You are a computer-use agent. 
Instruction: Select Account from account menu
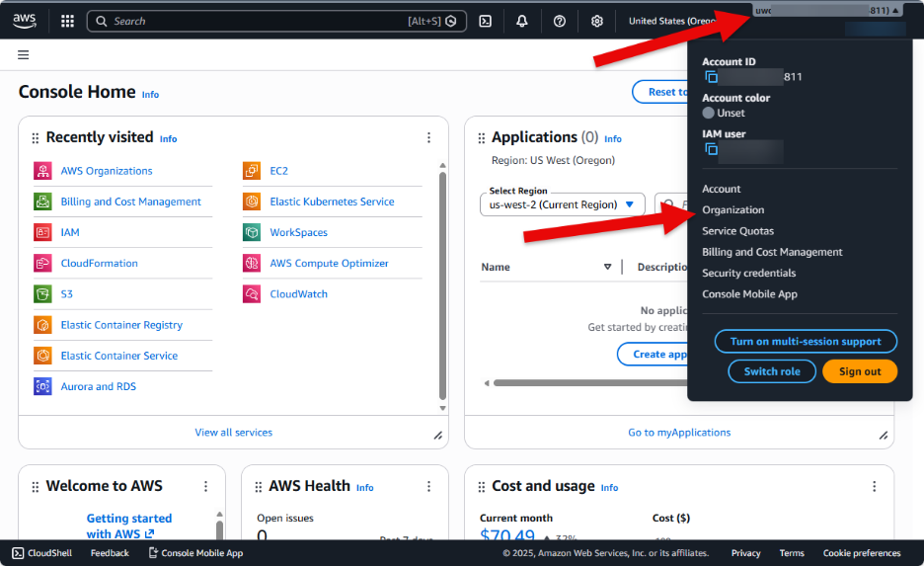[x=722, y=189]
